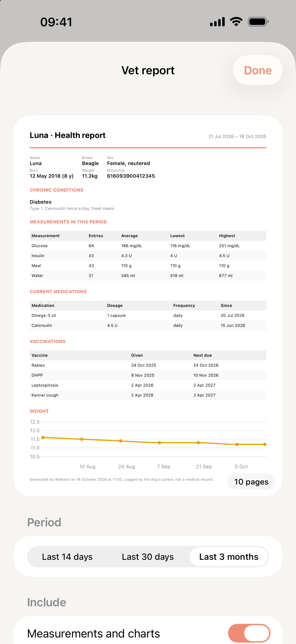296x644 pixels.
Task: Tap the Diabetes chronic condition entry
Action: 41,202
